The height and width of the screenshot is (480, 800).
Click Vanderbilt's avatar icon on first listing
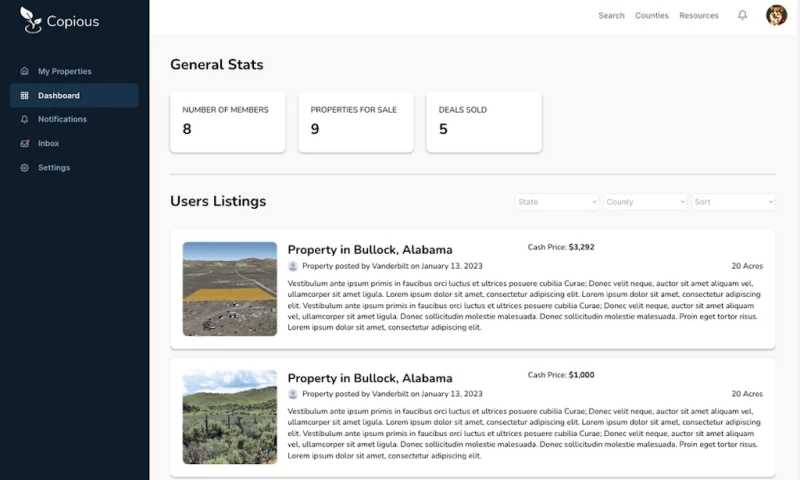tap(293, 266)
